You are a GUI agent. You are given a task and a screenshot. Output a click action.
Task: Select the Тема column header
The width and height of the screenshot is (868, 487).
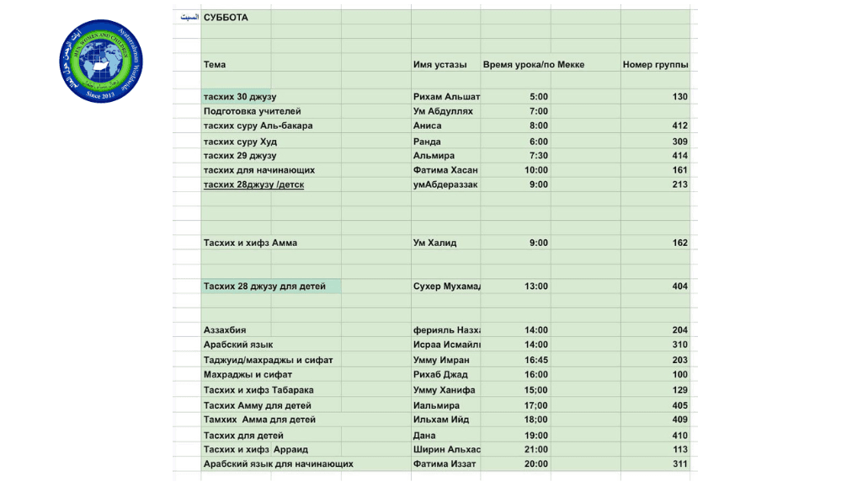click(x=215, y=64)
